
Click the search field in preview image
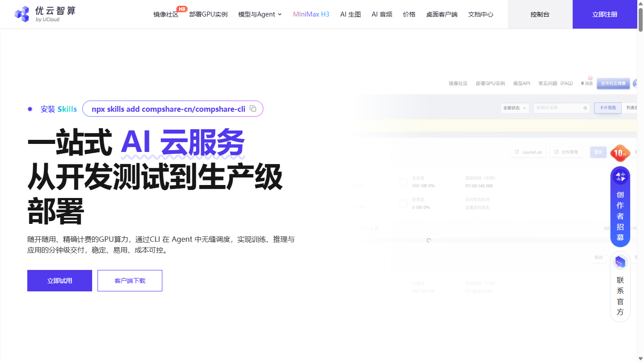pyautogui.click(x=562, y=108)
